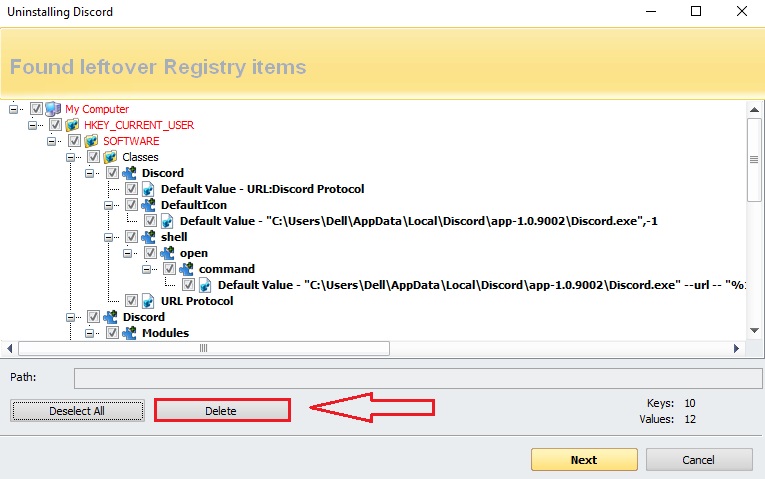Click the horizontal scrollbar left arrow
The image size is (765, 479).
(10, 348)
